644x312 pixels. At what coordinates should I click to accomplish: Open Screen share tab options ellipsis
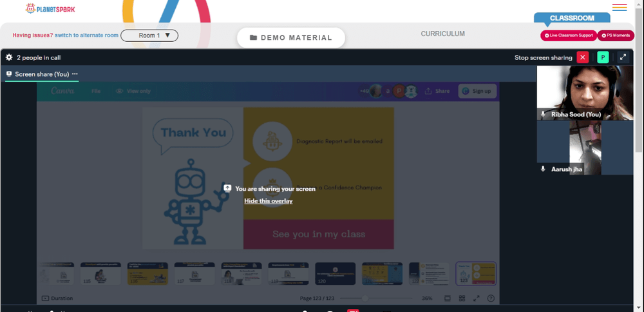(x=75, y=74)
